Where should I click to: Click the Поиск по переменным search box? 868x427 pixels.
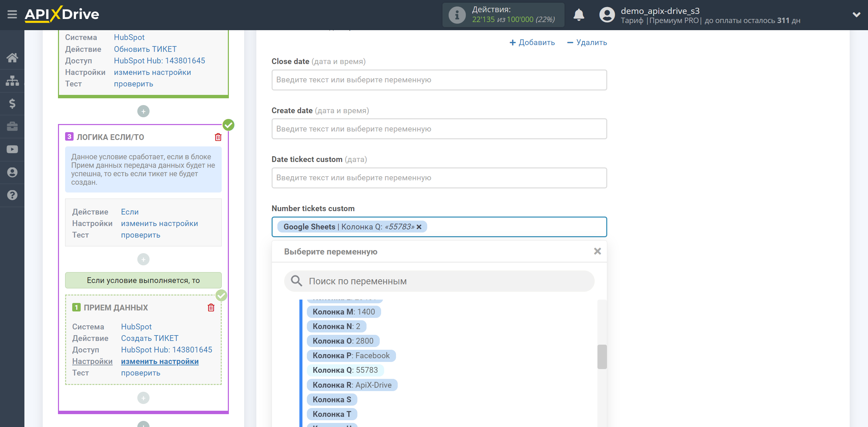coord(439,281)
